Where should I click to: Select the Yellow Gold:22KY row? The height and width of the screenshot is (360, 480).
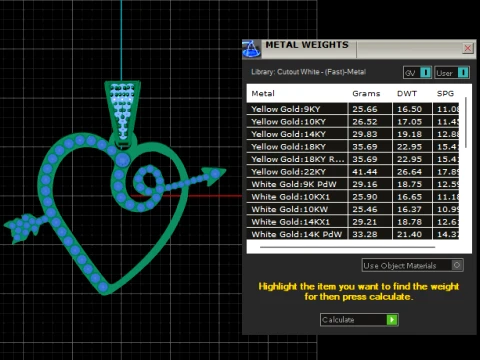353,172
